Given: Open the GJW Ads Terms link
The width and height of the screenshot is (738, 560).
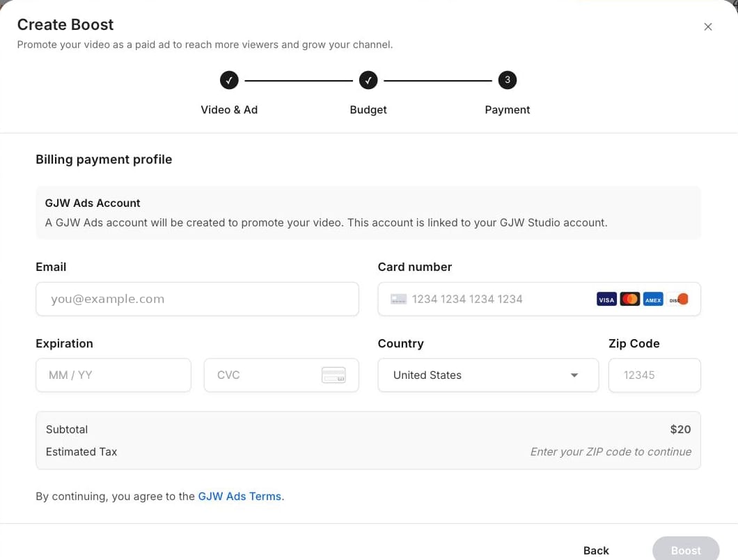Looking at the screenshot, I should click(240, 497).
